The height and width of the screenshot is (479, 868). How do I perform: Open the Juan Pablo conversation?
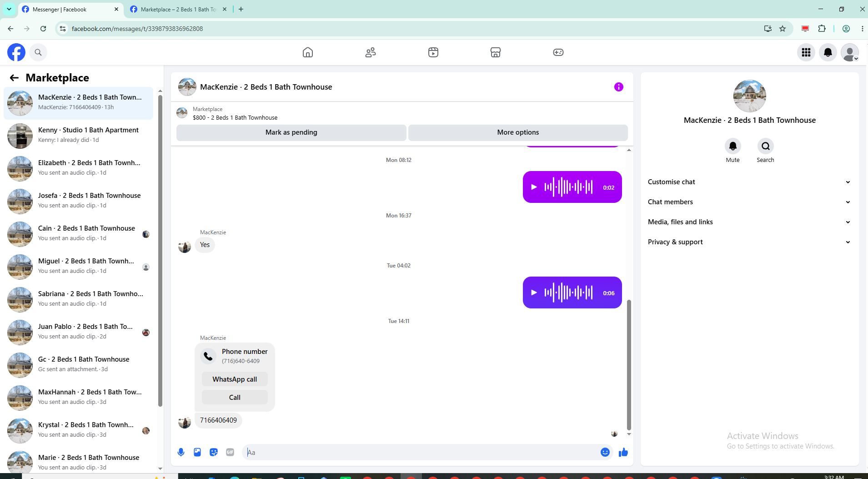click(x=78, y=333)
